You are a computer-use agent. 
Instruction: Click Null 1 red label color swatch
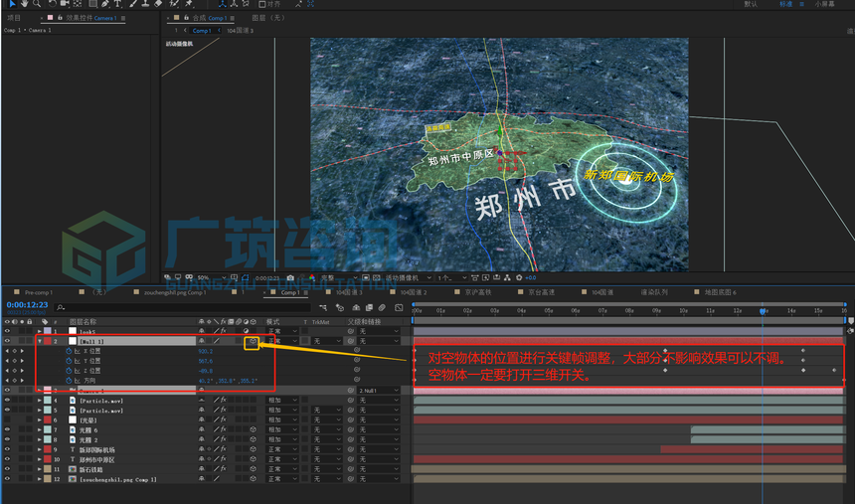tap(48, 341)
